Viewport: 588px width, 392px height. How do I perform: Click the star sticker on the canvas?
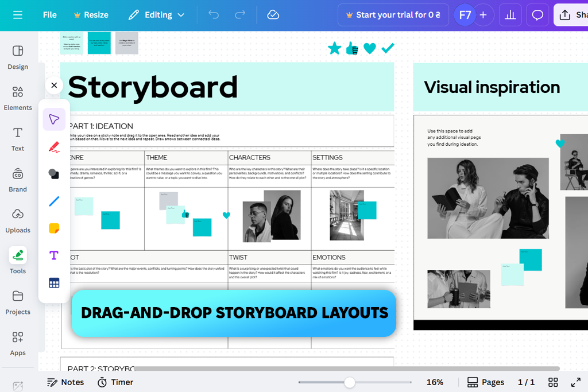click(x=335, y=48)
